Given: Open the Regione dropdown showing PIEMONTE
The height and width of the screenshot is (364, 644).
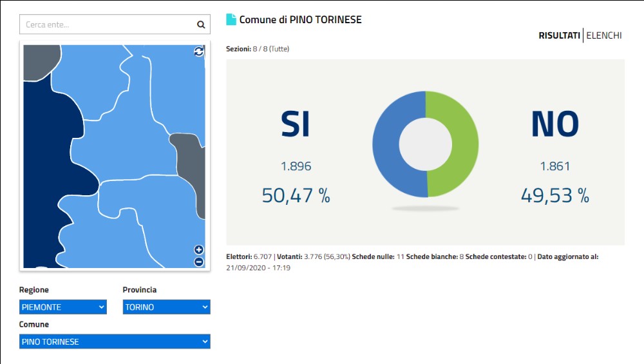Looking at the screenshot, I should [63, 307].
